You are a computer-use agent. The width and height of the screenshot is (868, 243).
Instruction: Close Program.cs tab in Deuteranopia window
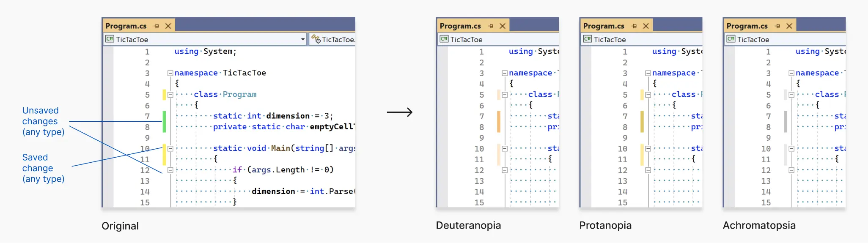(503, 26)
